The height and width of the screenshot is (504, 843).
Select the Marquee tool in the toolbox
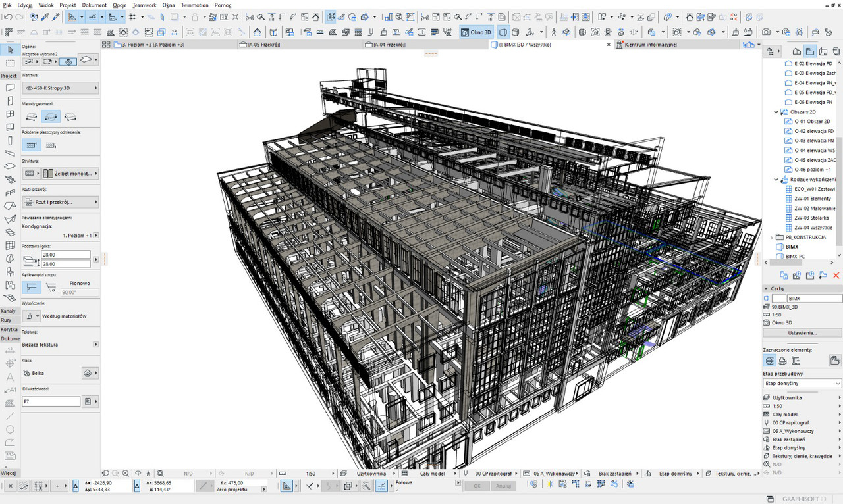pyautogui.click(x=10, y=63)
